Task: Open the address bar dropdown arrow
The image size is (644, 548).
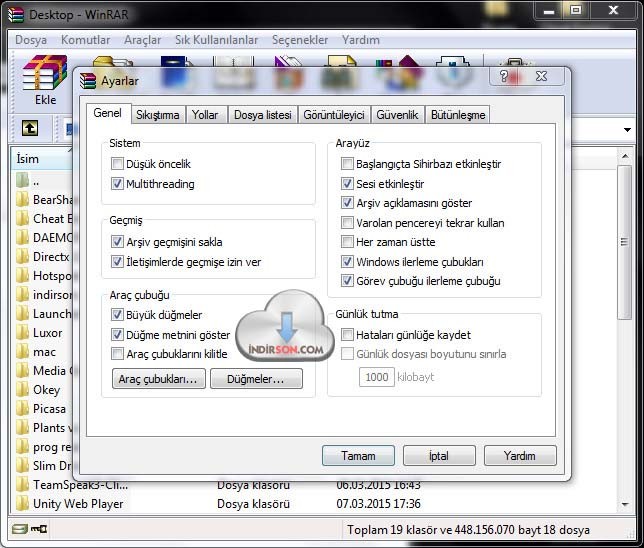Action: coord(627,130)
